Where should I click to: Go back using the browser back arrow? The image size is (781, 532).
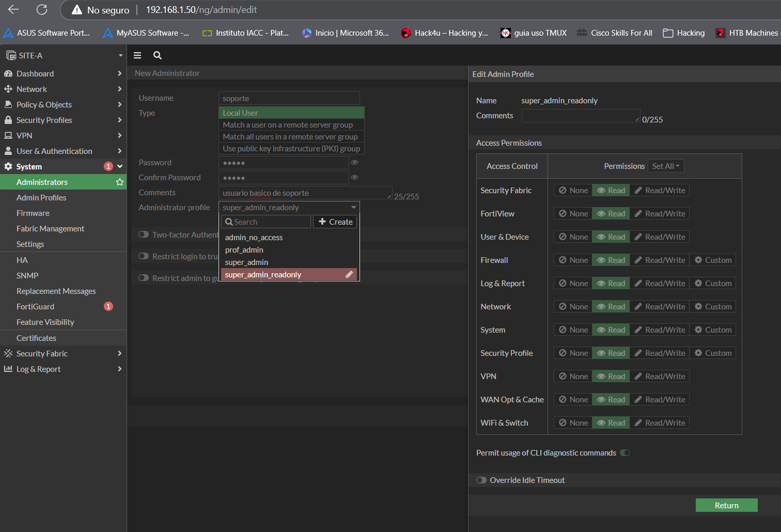coord(14,10)
